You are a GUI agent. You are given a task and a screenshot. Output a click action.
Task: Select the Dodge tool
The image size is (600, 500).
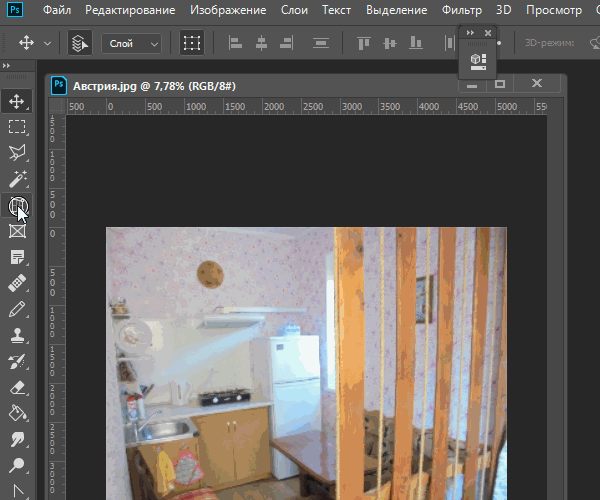click(x=17, y=466)
